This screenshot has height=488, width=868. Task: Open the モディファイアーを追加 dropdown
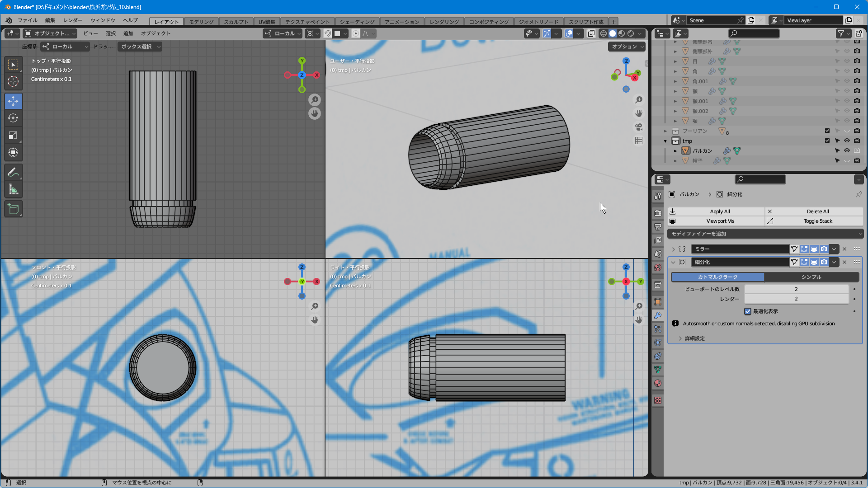(x=765, y=234)
